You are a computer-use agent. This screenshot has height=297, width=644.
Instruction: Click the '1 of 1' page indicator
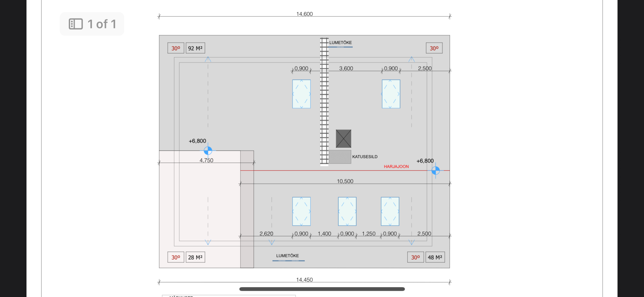click(102, 24)
